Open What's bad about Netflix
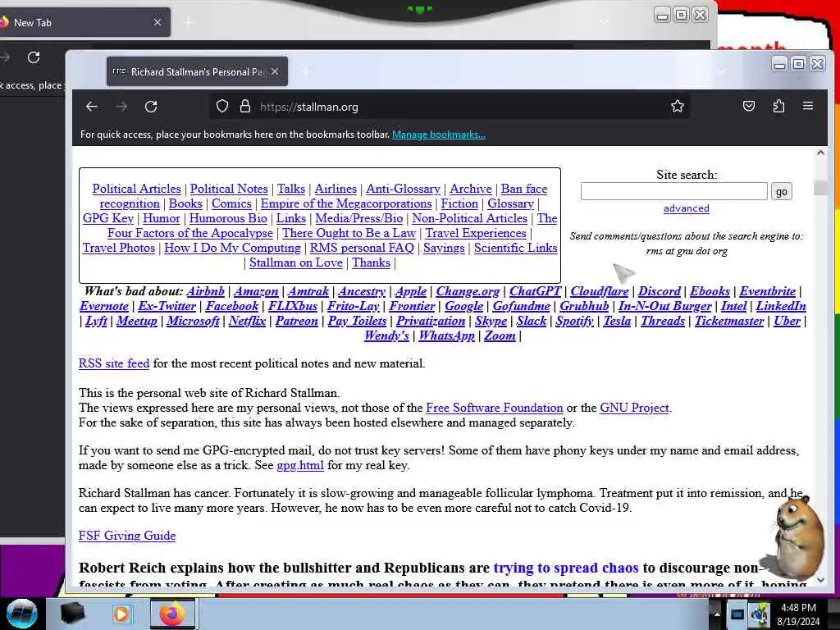The height and width of the screenshot is (630, 840). tap(247, 321)
